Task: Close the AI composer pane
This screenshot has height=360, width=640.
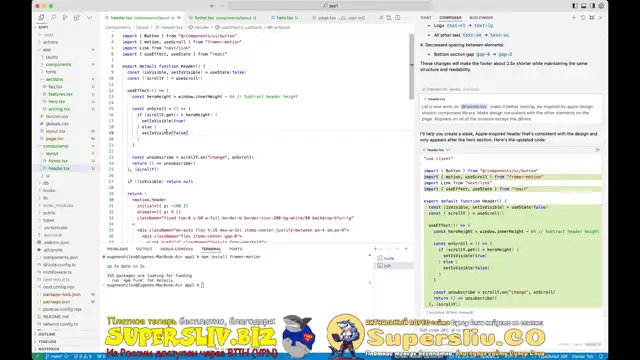Action: click(600, 18)
